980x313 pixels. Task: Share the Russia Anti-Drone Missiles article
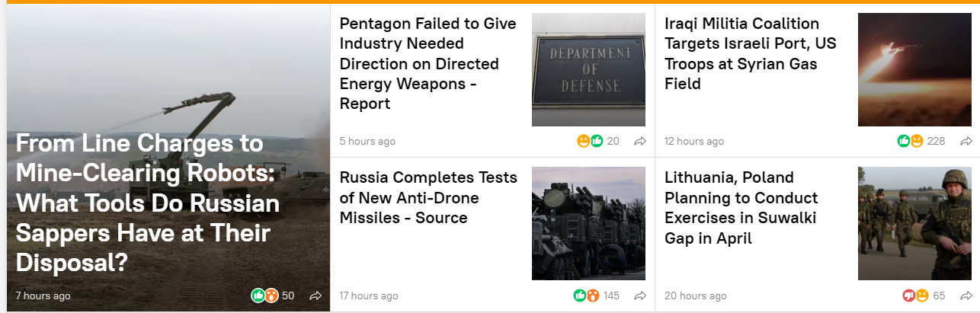[x=640, y=295]
